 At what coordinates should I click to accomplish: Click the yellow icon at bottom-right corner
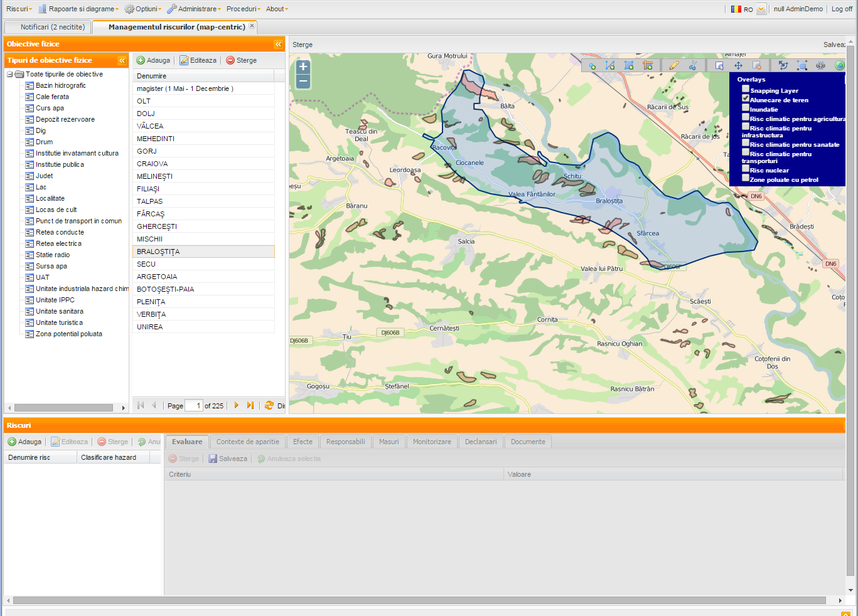click(845, 613)
